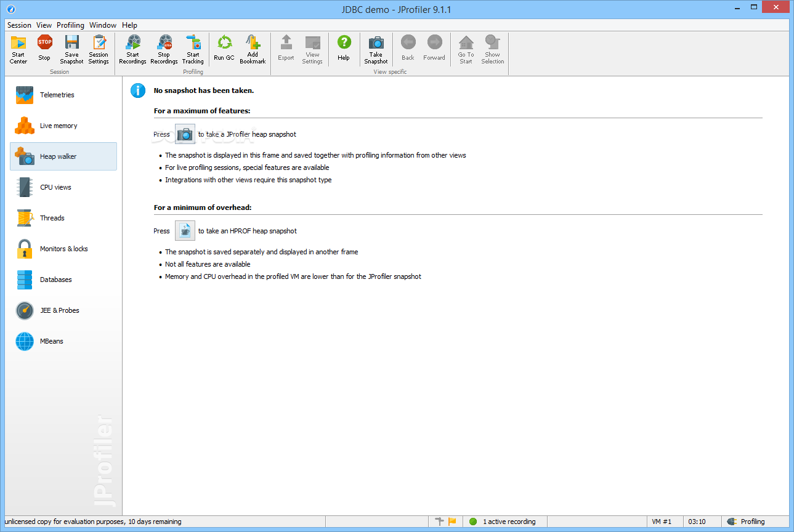Click the JProfiler window title icon
Viewport: 794px width, 532px height.
pos(10,9)
